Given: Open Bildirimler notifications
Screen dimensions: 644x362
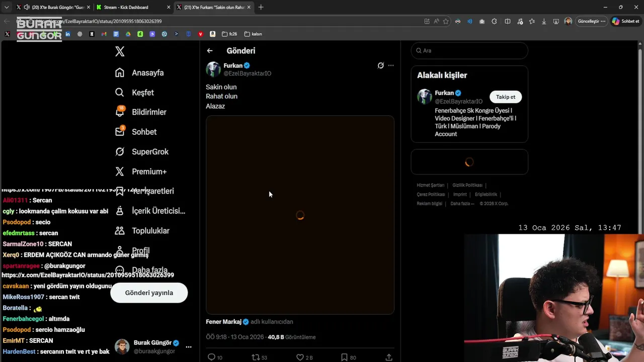Looking at the screenshot, I should [x=140, y=112].
